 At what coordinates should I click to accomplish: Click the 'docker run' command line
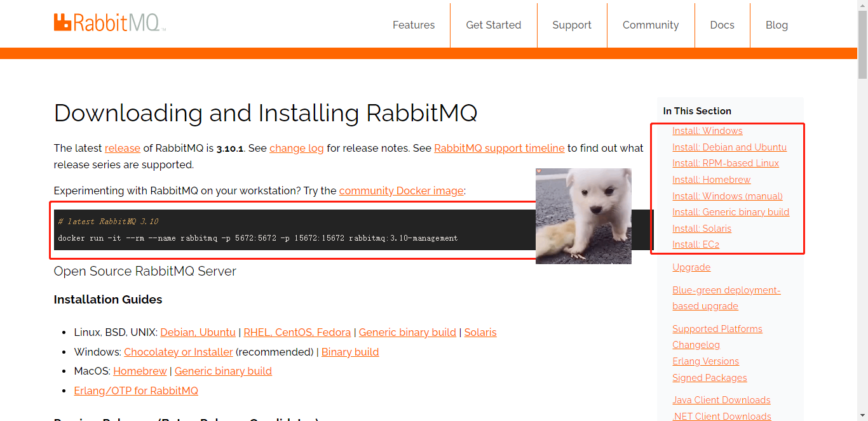click(257, 238)
